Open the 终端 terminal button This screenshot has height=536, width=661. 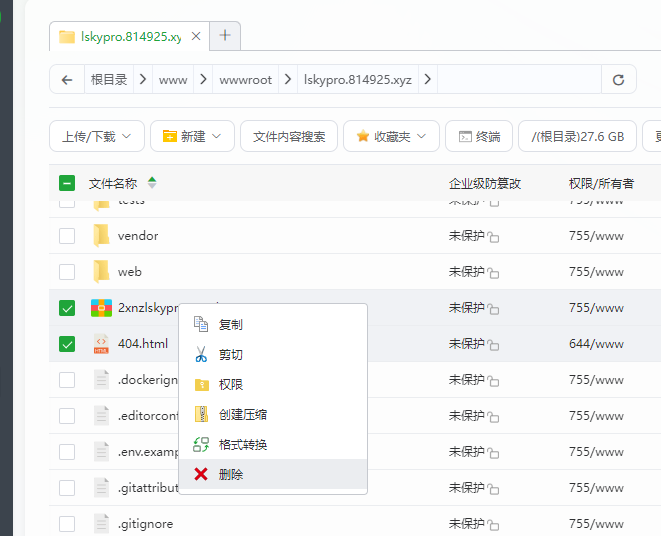(479, 136)
